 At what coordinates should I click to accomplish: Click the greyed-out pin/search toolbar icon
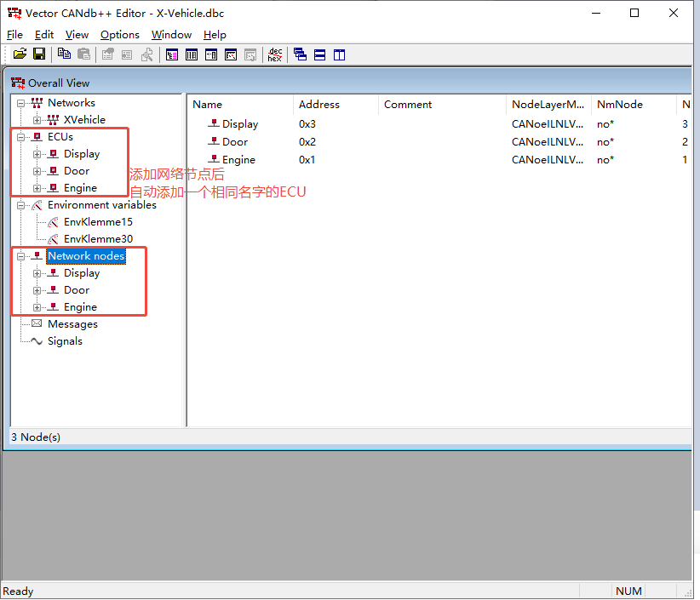[146, 54]
